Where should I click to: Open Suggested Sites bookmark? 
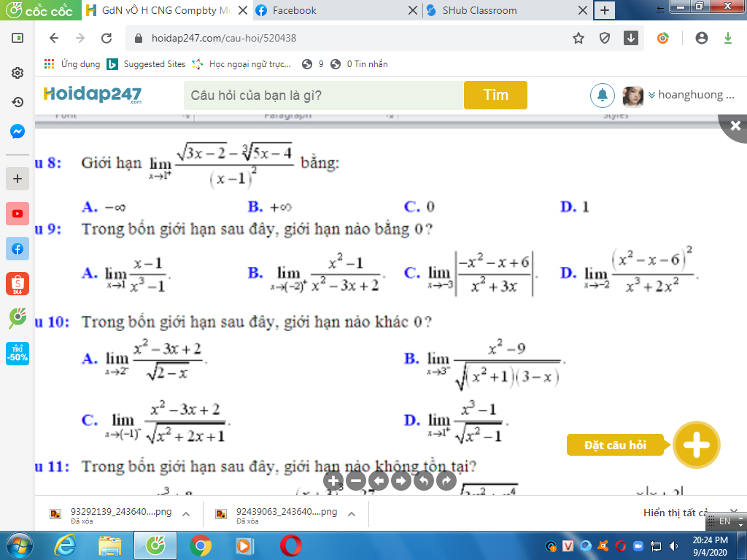coord(146,64)
